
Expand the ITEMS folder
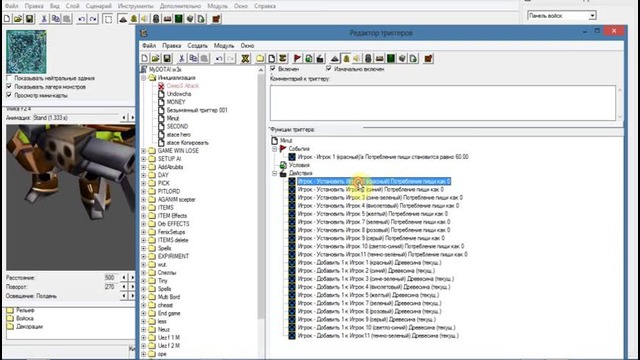click(144, 208)
